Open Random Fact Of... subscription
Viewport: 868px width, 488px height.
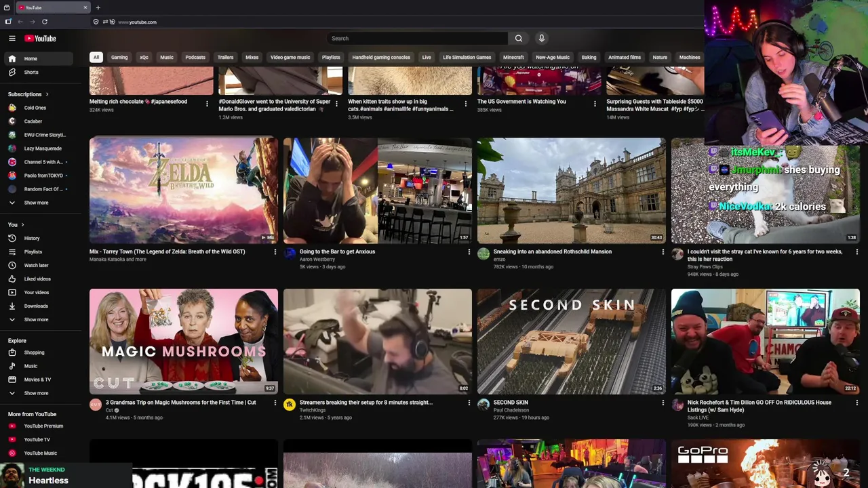click(x=38, y=189)
